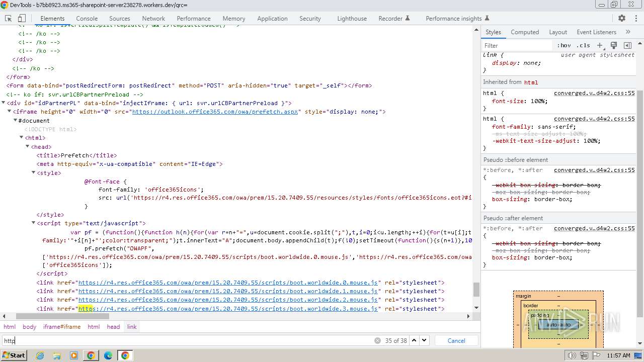This screenshot has width=644, height=362.
Task: Open the DevTools three-dot customize menu
Action: (635, 18)
